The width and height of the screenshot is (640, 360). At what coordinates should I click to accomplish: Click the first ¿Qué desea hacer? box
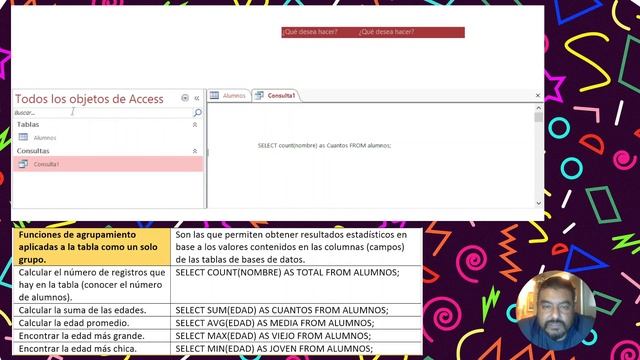310,32
